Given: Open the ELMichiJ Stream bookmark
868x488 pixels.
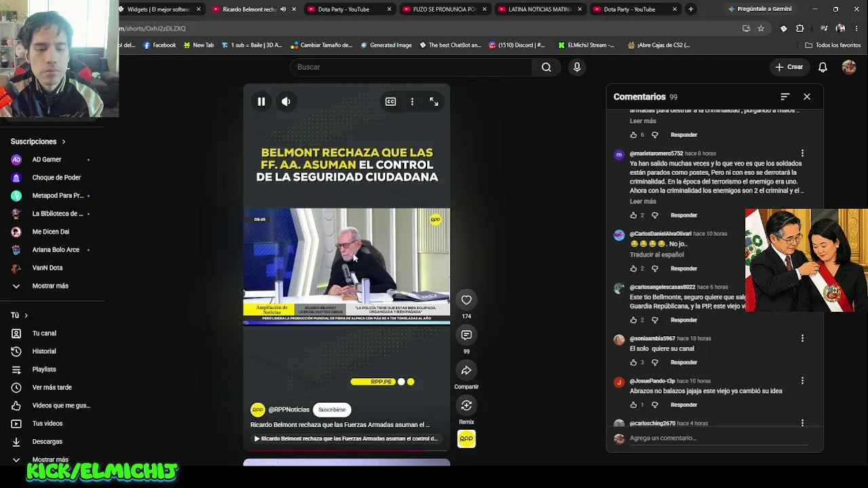Looking at the screenshot, I should tap(587, 45).
